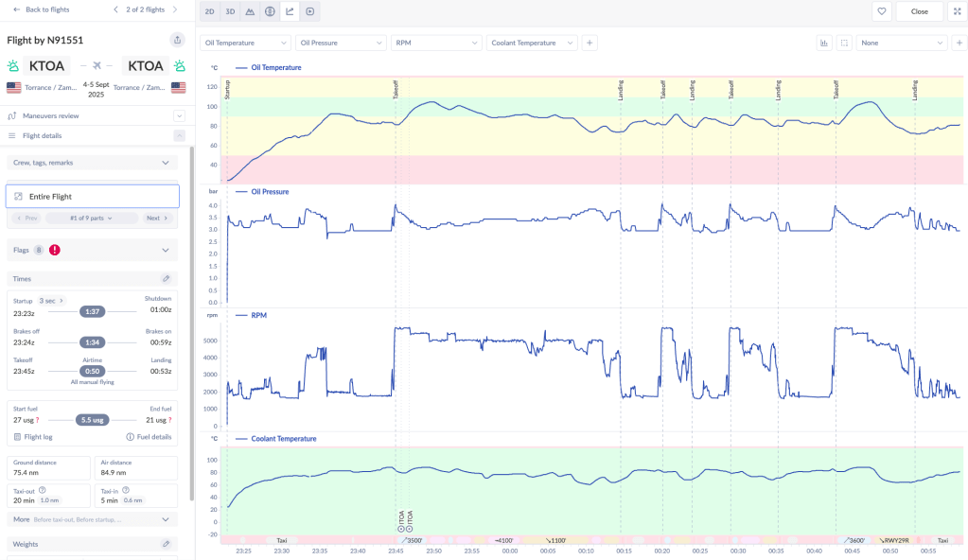
Task: Select the Entire Flight segment box
Action: (x=92, y=196)
